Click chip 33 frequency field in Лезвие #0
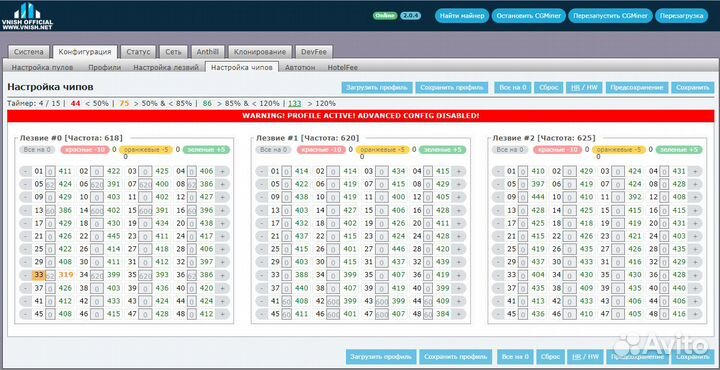Screen dimensions: 720x370 50,275
